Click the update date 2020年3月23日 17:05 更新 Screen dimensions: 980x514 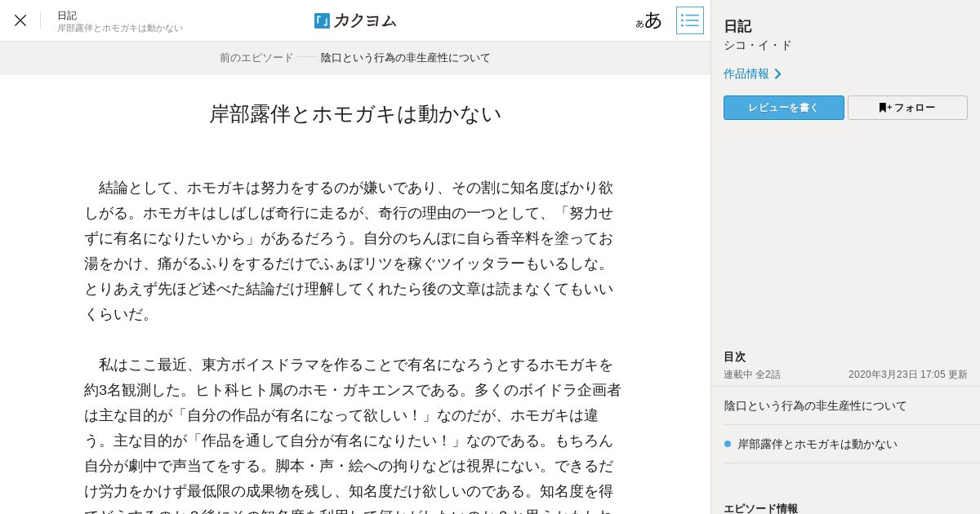pos(907,374)
